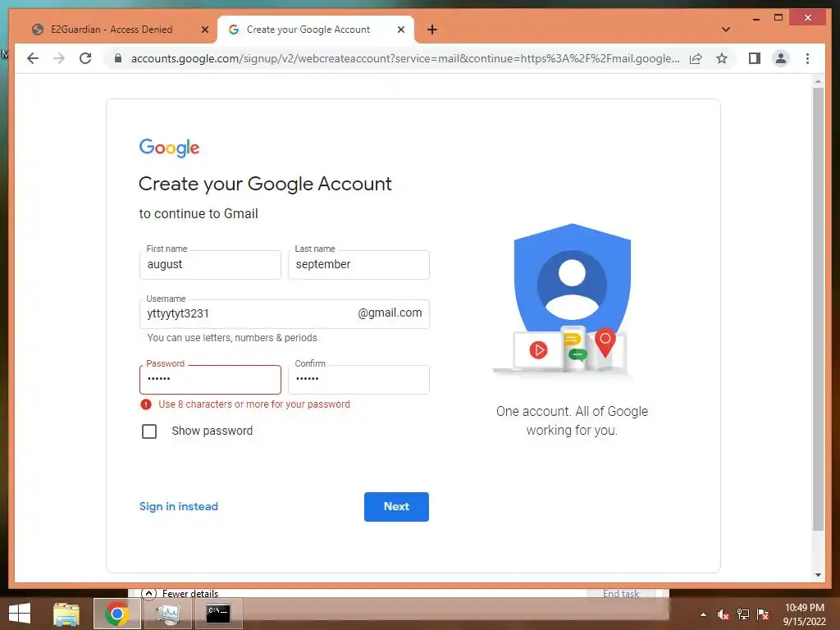Open the Windows Start menu
The width and height of the screenshot is (840, 630).
pyautogui.click(x=20, y=614)
